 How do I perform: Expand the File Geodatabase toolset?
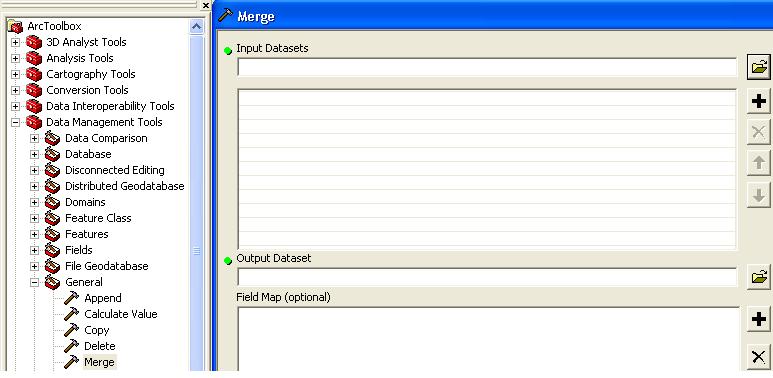point(34,266)
